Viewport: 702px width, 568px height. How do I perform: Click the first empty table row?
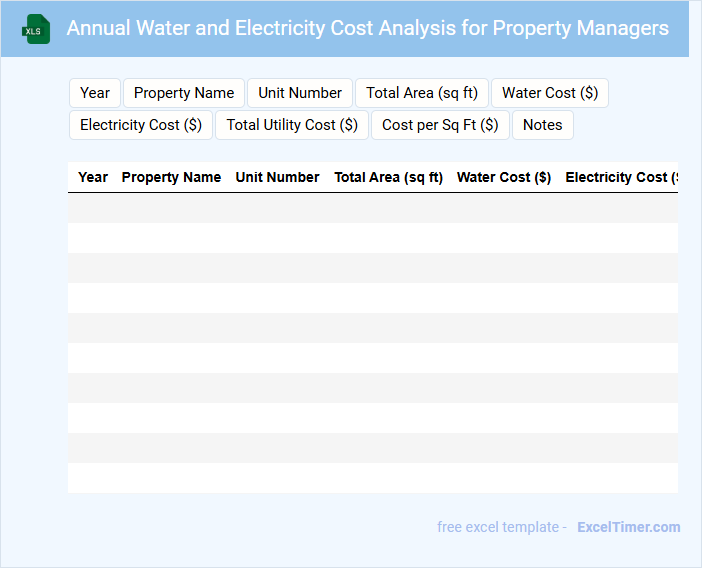click(x=372, y=208)
